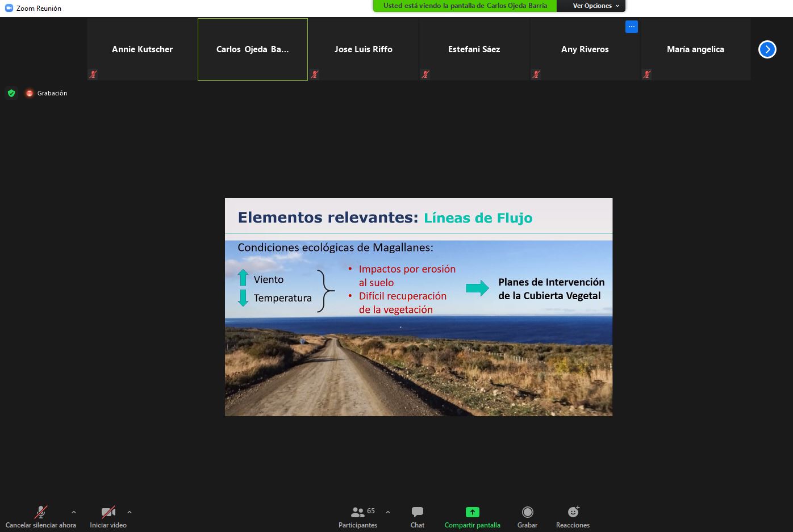Click the green Compartir pantalla icon
Screen dimensions: 793x532
[472, 512]
